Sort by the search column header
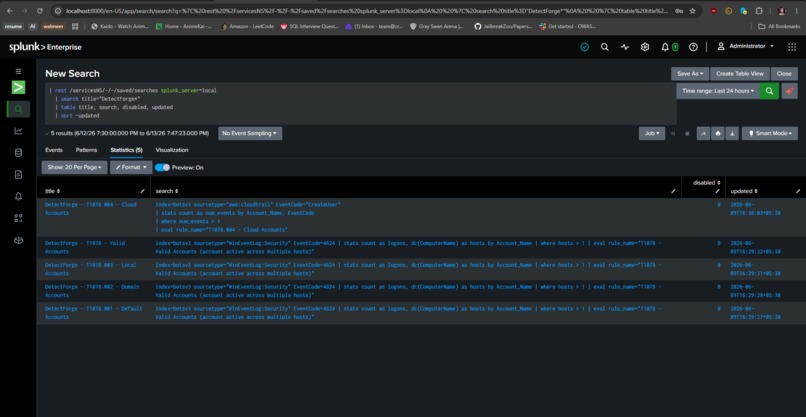This screenshot has width=806, height=417. [167, 191]
